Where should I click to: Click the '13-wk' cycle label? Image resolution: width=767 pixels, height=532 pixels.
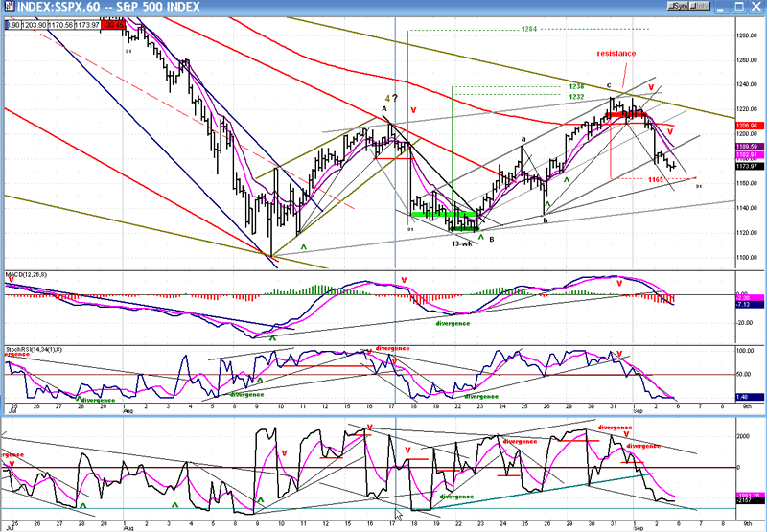[x=462, y=244]
